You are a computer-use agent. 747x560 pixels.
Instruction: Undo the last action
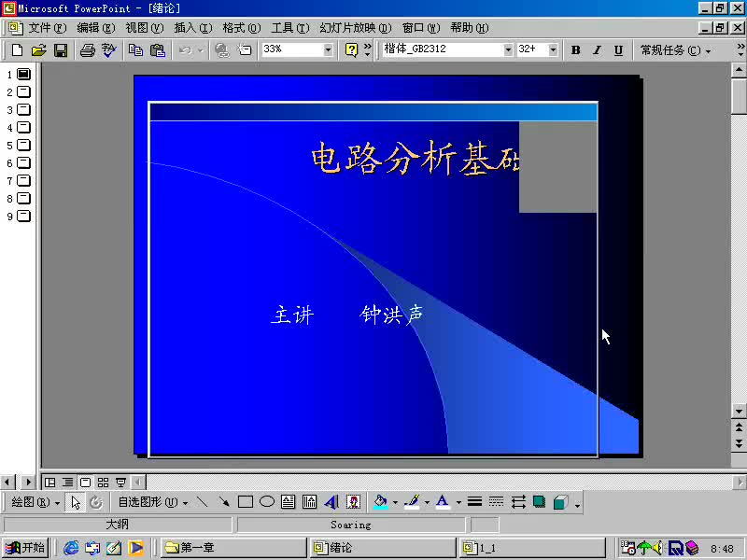point(185,49)
